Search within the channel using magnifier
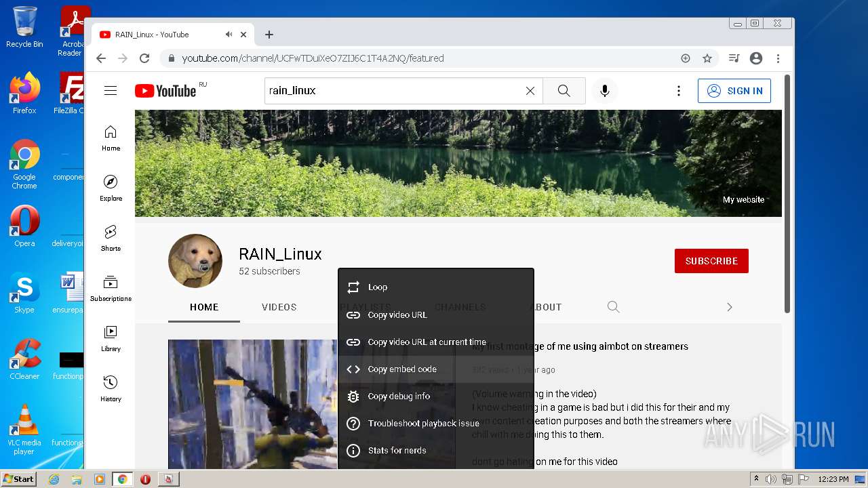868x488 pixels. 614,307
